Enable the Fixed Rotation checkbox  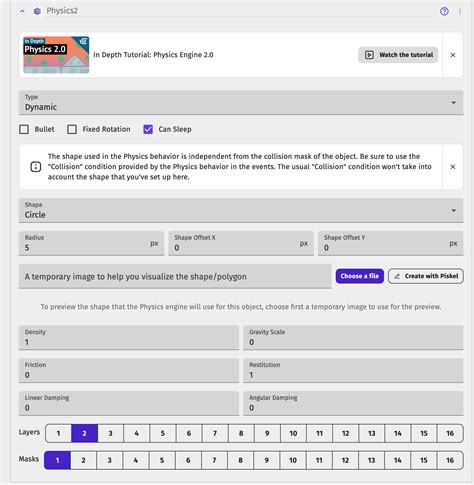[x=72, y=129]
